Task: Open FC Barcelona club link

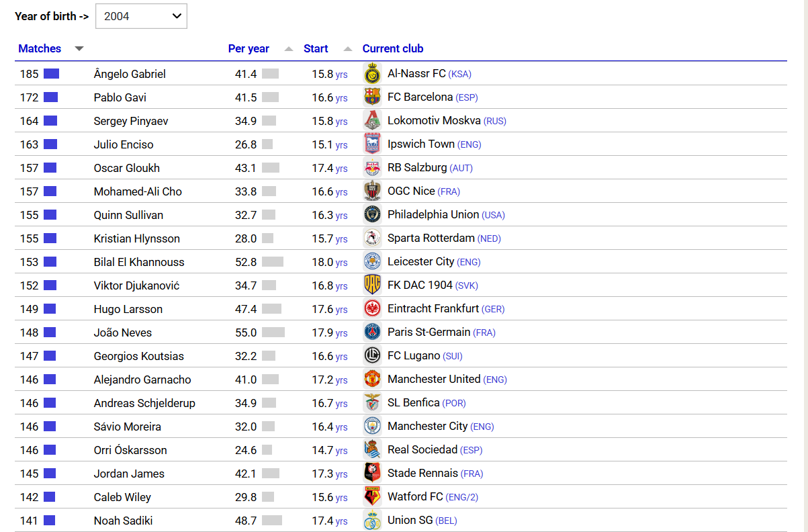Action: point(420,97)
